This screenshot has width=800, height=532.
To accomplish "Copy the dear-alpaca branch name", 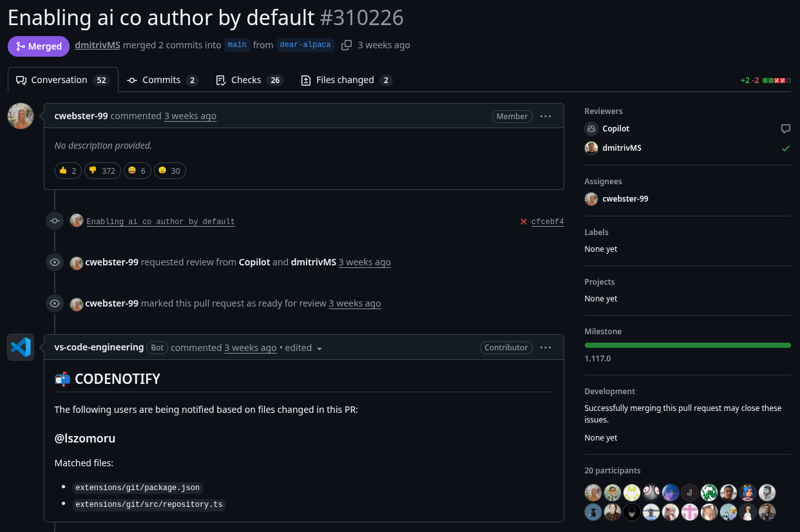I will (347, 45).
